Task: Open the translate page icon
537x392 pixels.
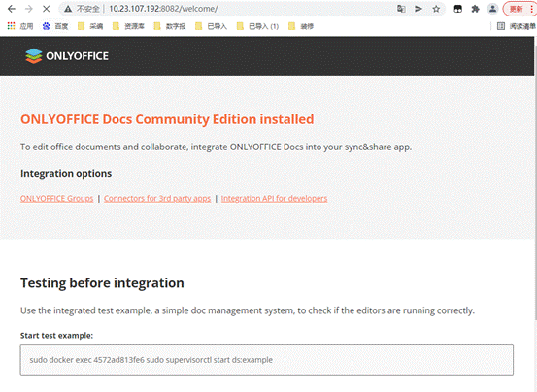Action: (x=401, y=9)
